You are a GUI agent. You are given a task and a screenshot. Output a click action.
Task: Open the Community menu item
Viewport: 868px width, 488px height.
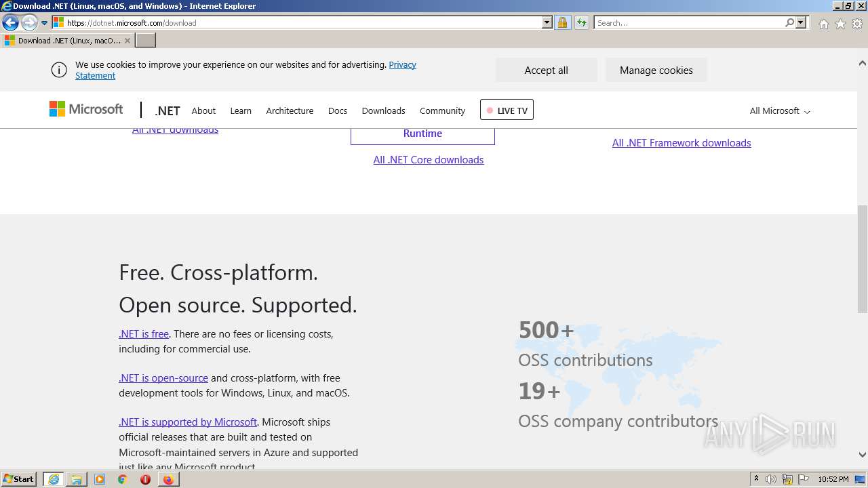442,110
